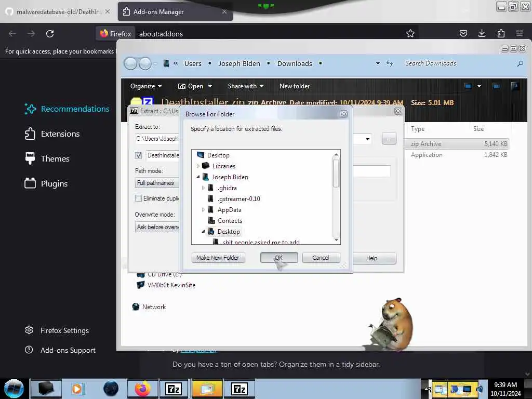
Task: Click the Firefox reload page icon
Action: coord(50,34)
